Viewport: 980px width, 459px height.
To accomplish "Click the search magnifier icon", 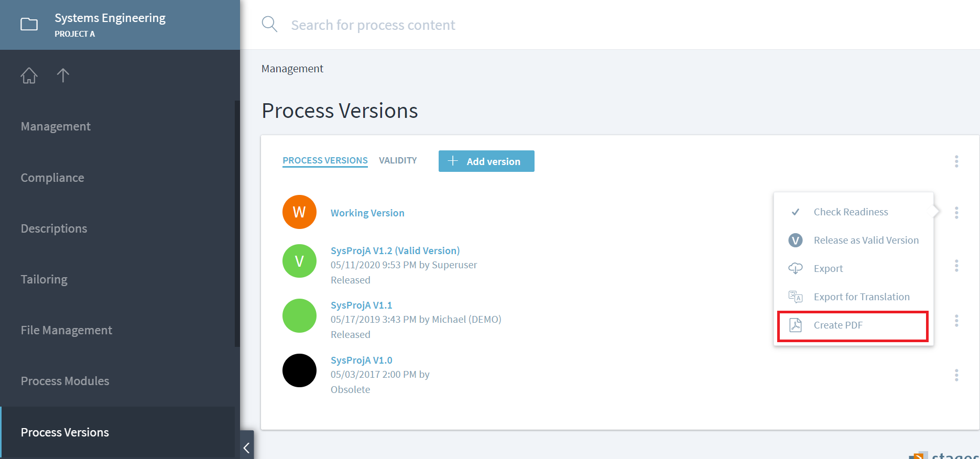I will [269, 24].
